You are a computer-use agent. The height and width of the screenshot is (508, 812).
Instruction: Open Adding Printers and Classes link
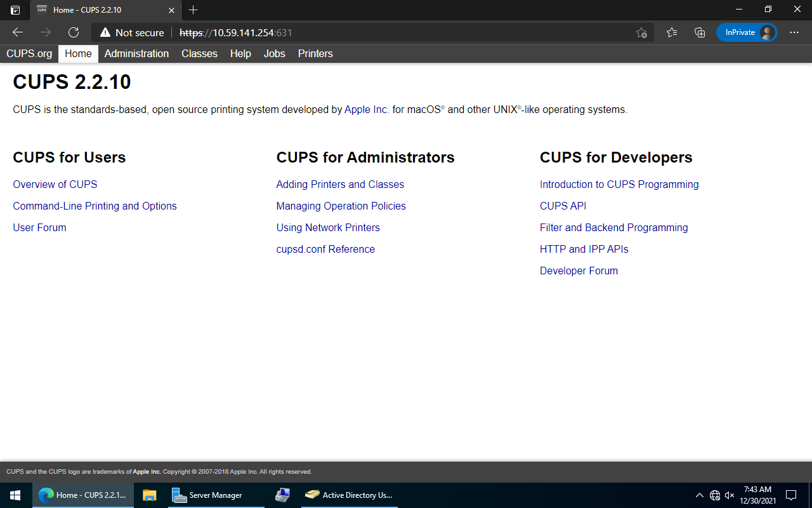pyautogui.click(x=340, y=185)
